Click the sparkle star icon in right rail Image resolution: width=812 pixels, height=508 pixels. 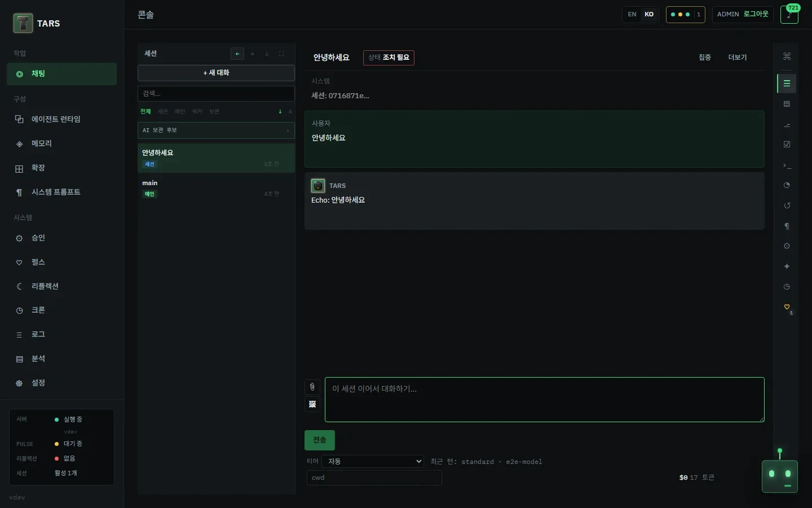[787, 266]
